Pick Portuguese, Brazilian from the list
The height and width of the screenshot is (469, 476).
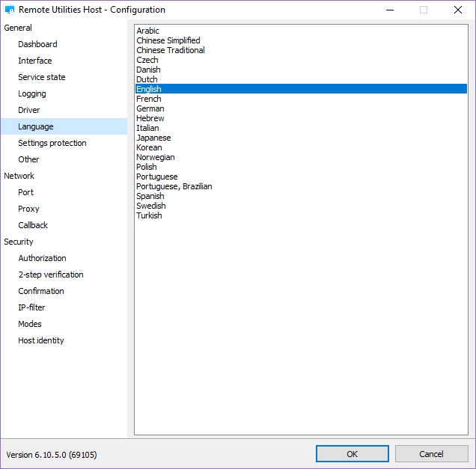click(x=174, y=186)
